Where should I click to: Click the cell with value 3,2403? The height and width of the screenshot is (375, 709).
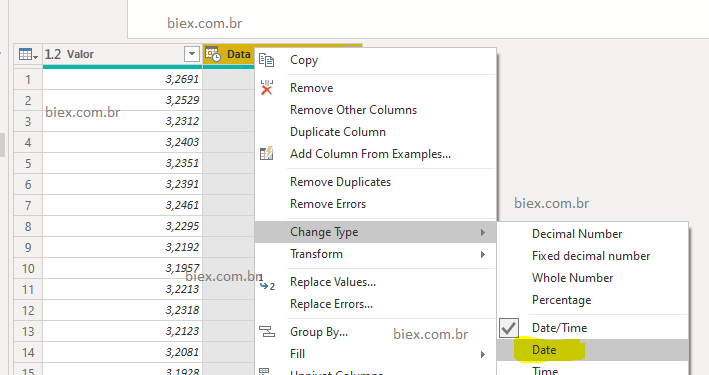click(123, 142)
